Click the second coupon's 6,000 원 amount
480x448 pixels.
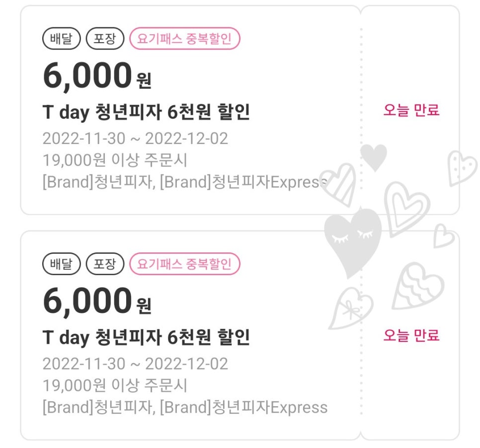(97, 301)
